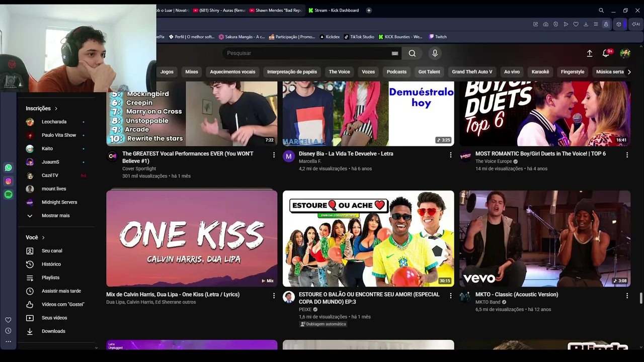Open the Twitch bookmark

click(x=437, y=37)
